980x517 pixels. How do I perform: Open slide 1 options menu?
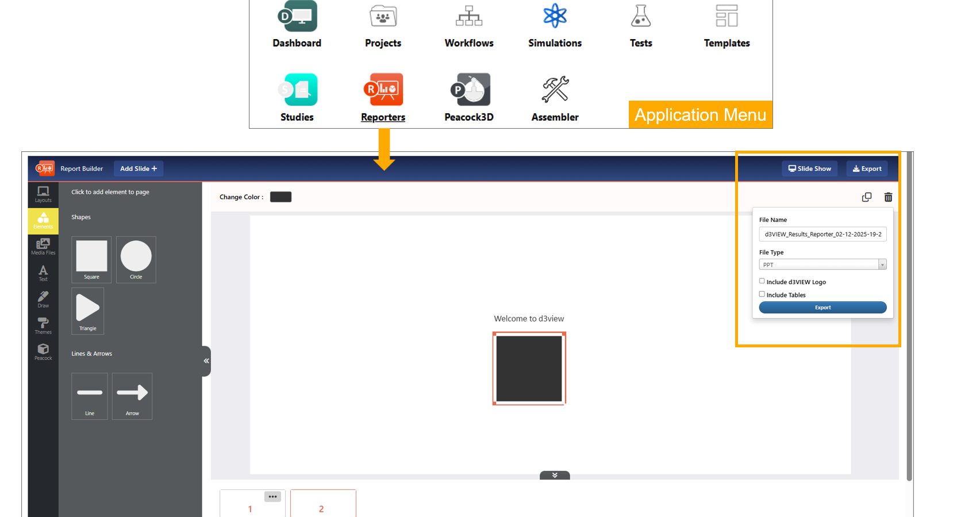tap(272, 496)
